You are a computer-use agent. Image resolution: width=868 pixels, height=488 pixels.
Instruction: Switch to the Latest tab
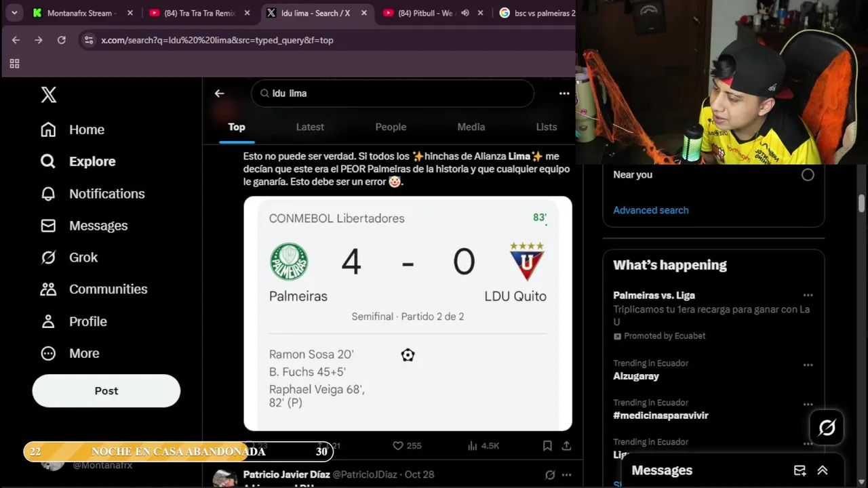point(310,127)
